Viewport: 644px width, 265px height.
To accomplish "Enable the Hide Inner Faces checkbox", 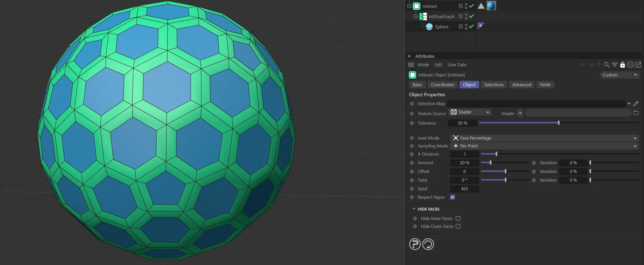I will coord(458,218).
